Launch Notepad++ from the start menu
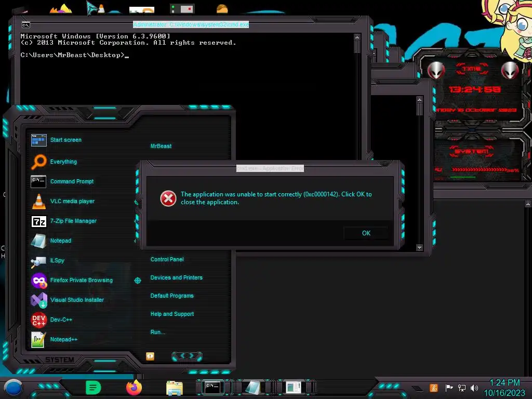The height and width of the screenshot is (399, 532). point(54,339)
